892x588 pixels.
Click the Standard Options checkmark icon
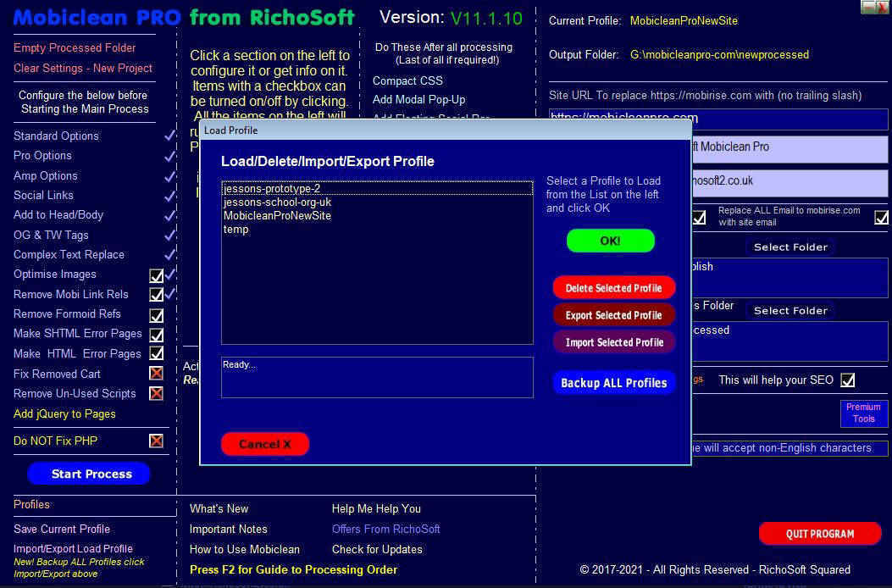(x=169, y=136)
